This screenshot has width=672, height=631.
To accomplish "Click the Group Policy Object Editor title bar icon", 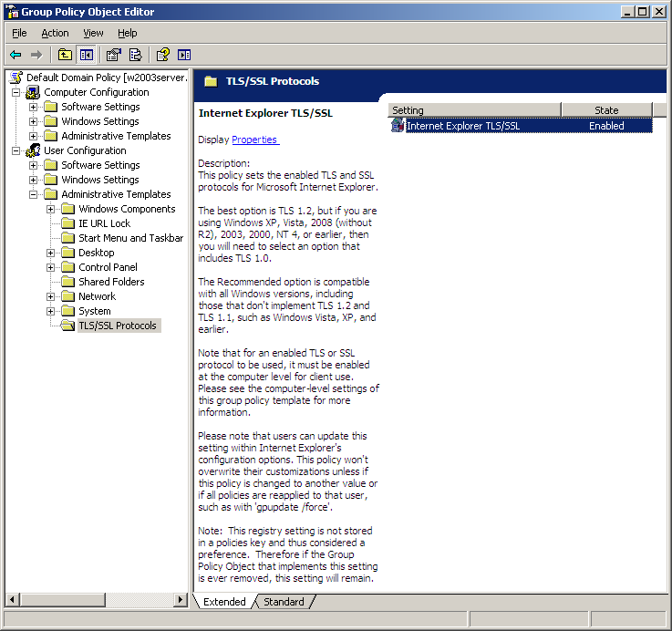I will (13, 12).
